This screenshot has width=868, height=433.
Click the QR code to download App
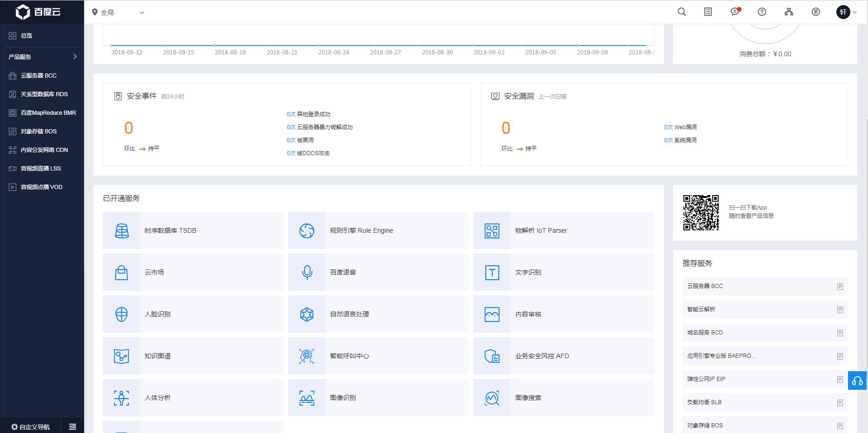click(x=701, y=213)
